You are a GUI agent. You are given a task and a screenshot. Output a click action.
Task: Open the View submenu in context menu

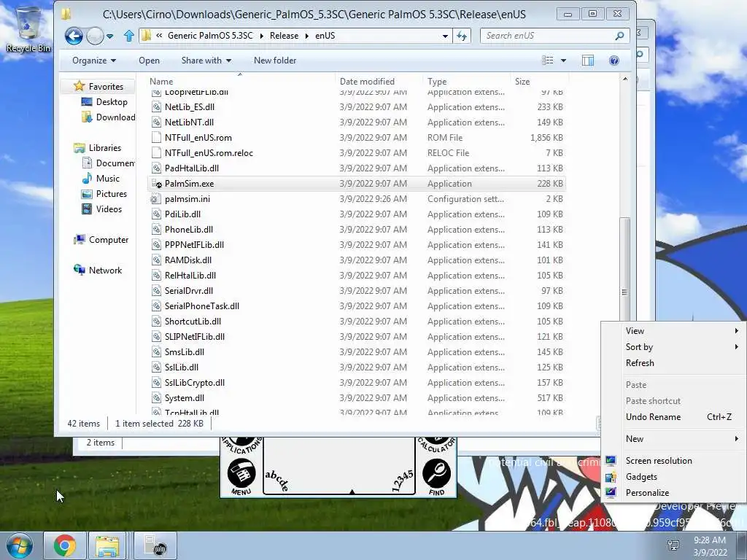673,331
